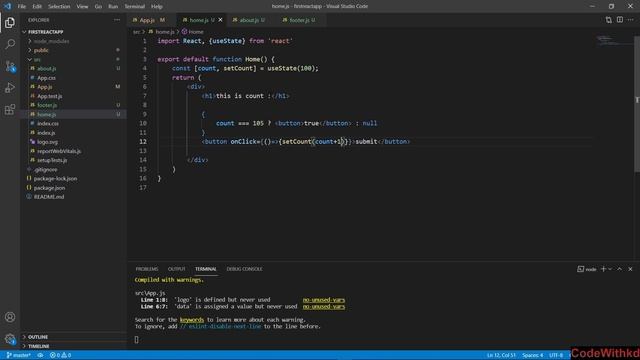Open the Help menu
The image size is (640, 360).
[x=157, y=7]
